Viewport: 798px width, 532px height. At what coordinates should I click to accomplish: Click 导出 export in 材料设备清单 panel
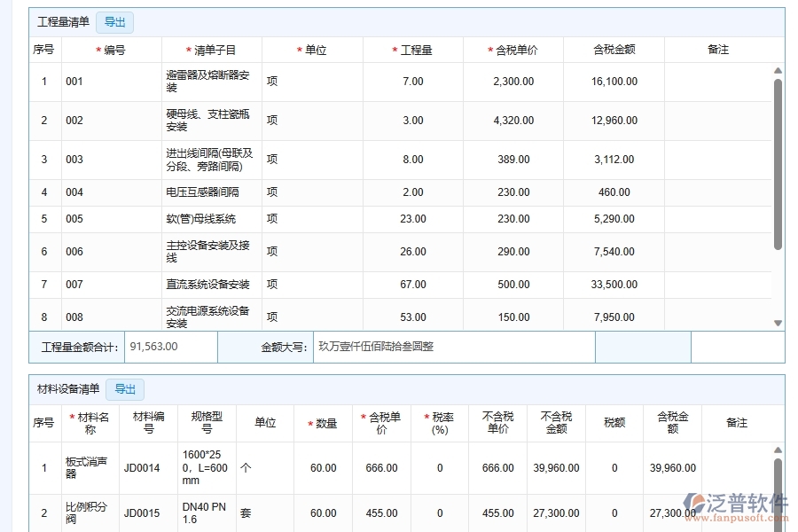coord(125,389)
